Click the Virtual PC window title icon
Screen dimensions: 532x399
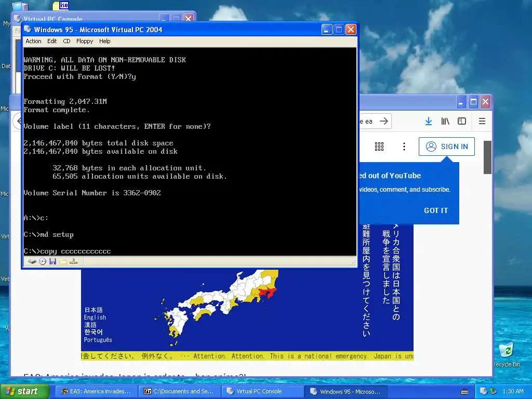click(28, 30)
